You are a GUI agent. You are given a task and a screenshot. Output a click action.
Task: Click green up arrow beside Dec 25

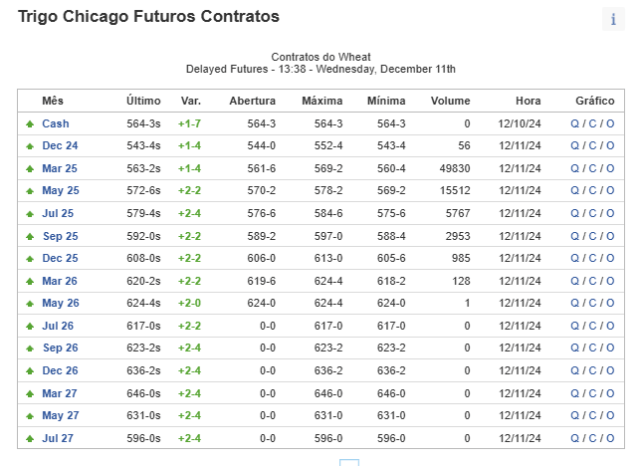point(30,259)
